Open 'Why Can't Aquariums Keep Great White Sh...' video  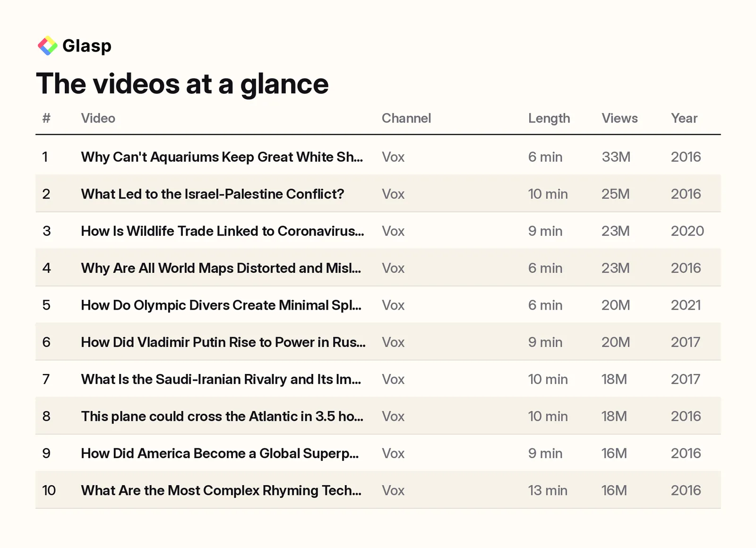click(222, 157)
